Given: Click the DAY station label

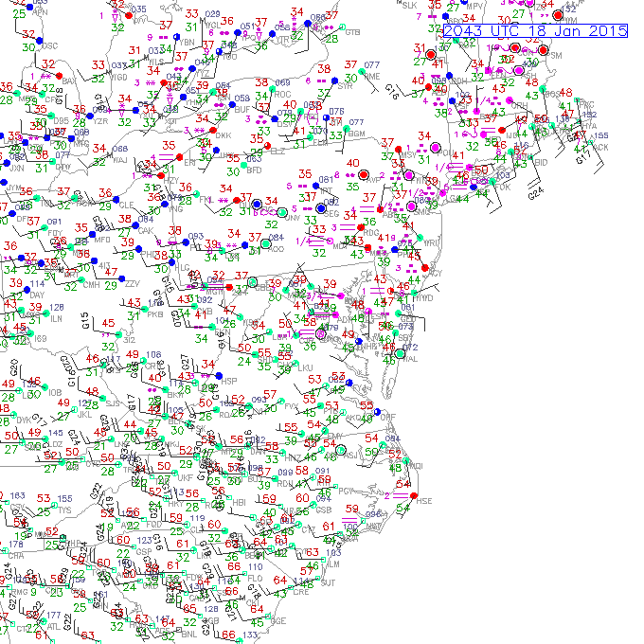Looking at the screenshot, I should point(37,295).
